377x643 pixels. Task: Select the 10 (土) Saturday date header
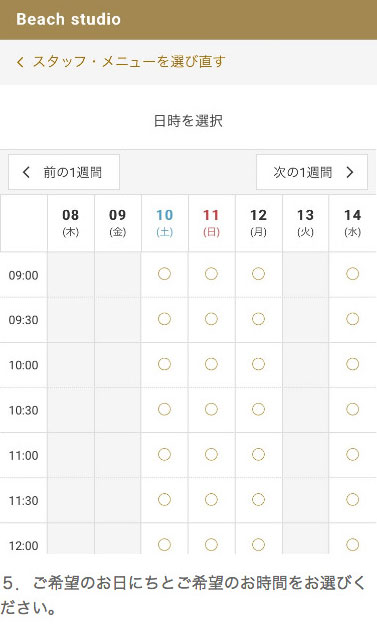pyautogui.click(x=165, y=223)
